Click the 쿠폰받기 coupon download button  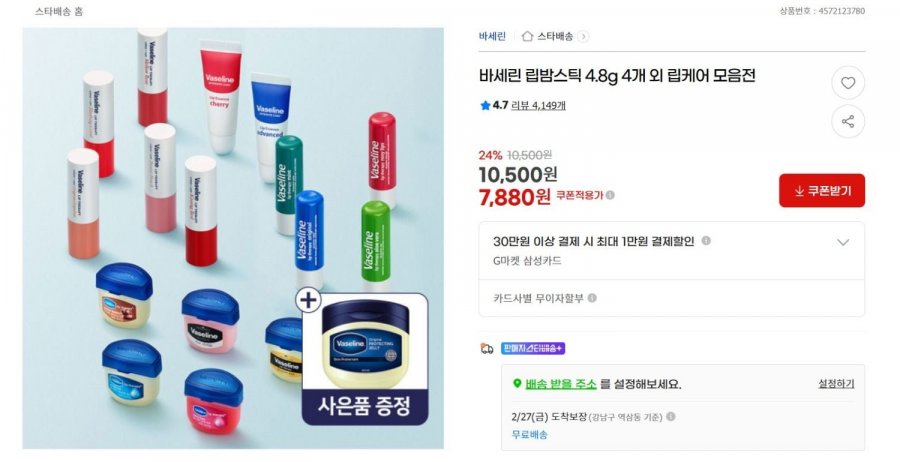tap(822, 190)
